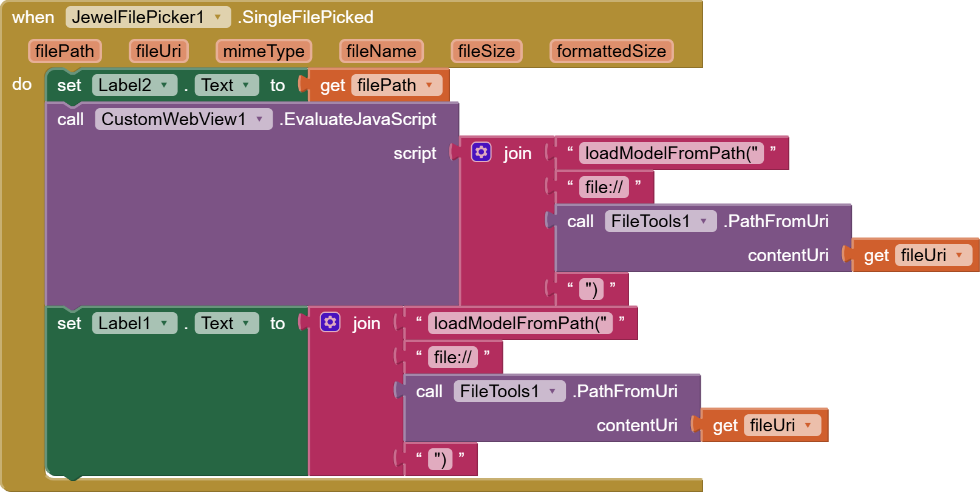Edit the file:// text in Label1 join

[x=452, y=357]
